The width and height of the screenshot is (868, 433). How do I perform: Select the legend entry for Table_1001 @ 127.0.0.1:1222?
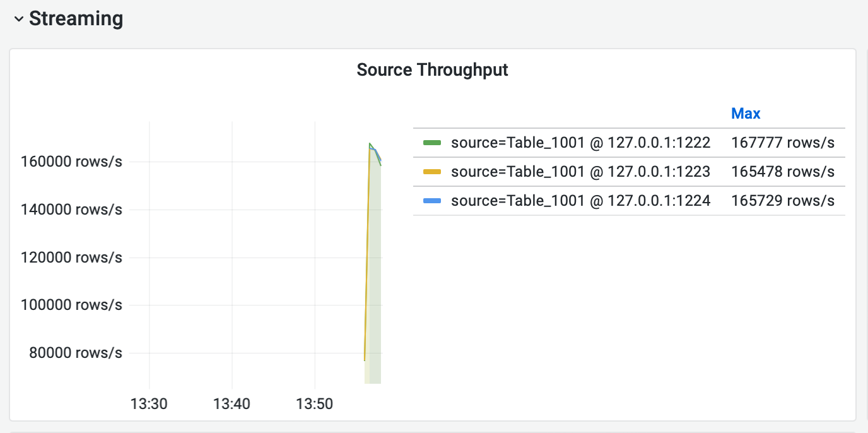[x=580, y=143]
